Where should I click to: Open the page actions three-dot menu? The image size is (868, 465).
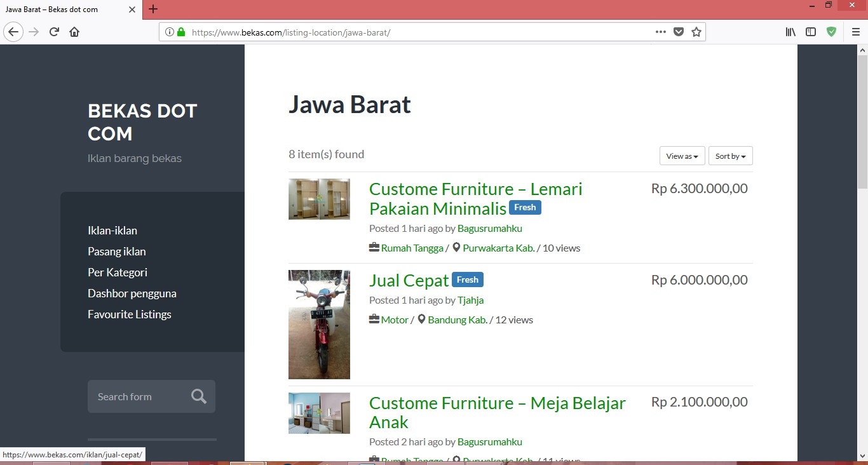tap(661, 32)
